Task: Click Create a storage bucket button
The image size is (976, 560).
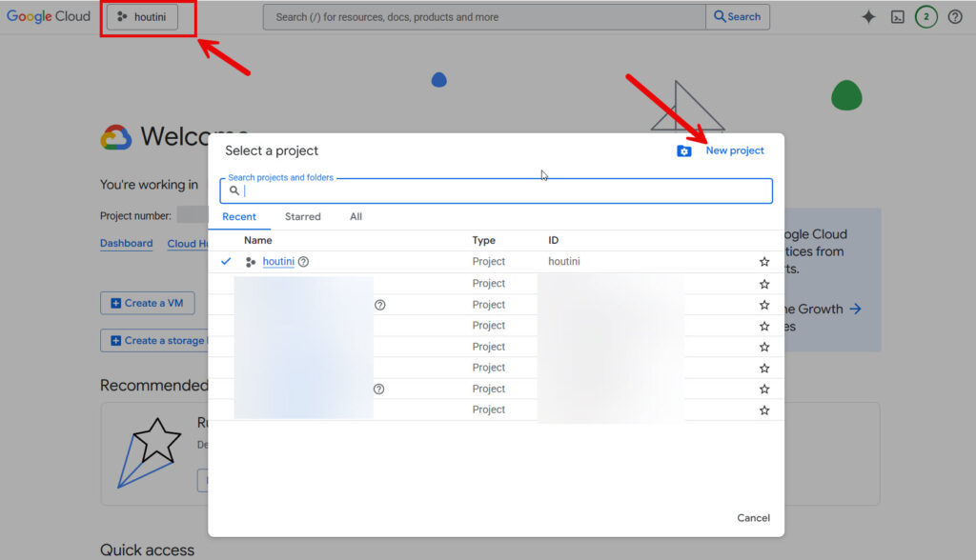Action: tap(155, 340)
